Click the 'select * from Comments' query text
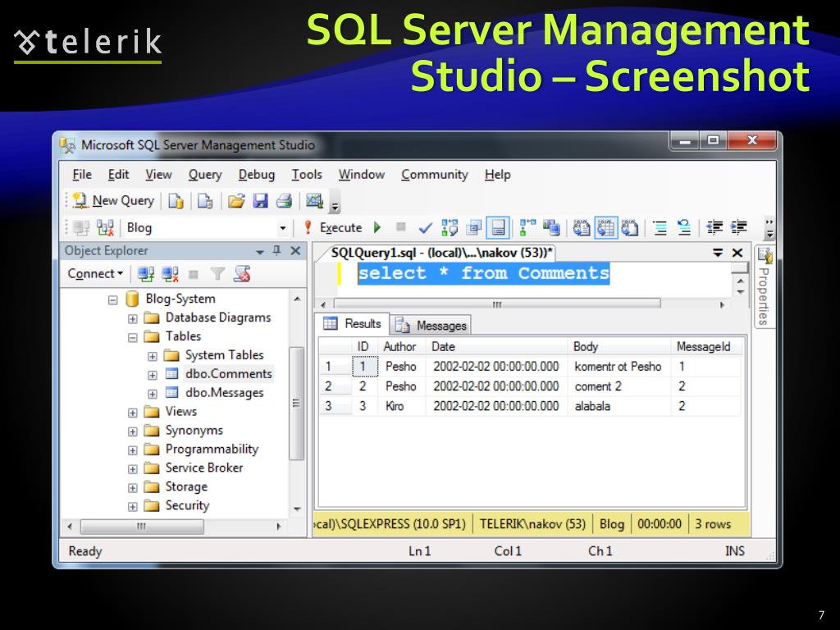 point(483,273)
